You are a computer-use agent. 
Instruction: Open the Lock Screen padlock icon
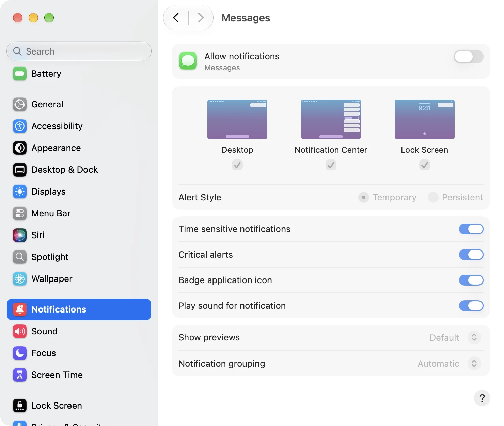point(20,406)
